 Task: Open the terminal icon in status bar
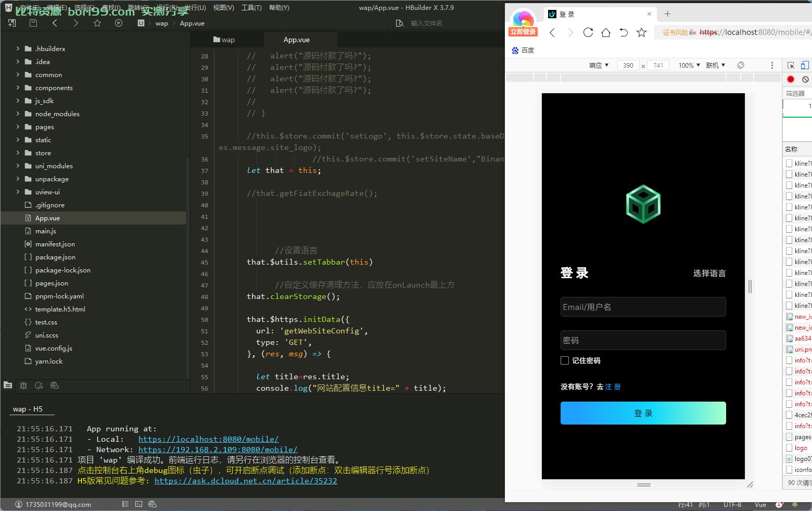tap(138, 504)
